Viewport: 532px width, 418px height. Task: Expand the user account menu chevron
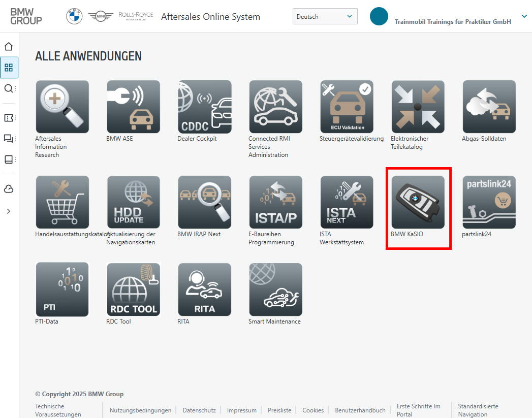(x=524, y=16)
